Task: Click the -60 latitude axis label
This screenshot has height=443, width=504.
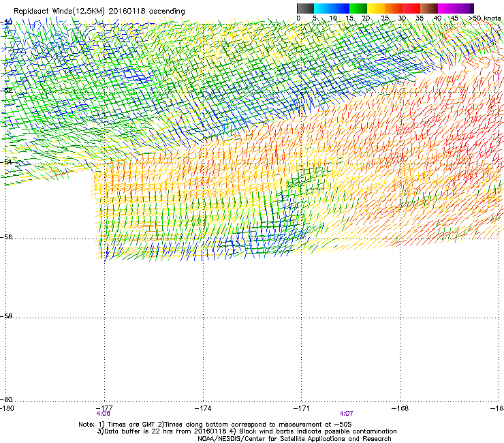Action: coord(6,399)
